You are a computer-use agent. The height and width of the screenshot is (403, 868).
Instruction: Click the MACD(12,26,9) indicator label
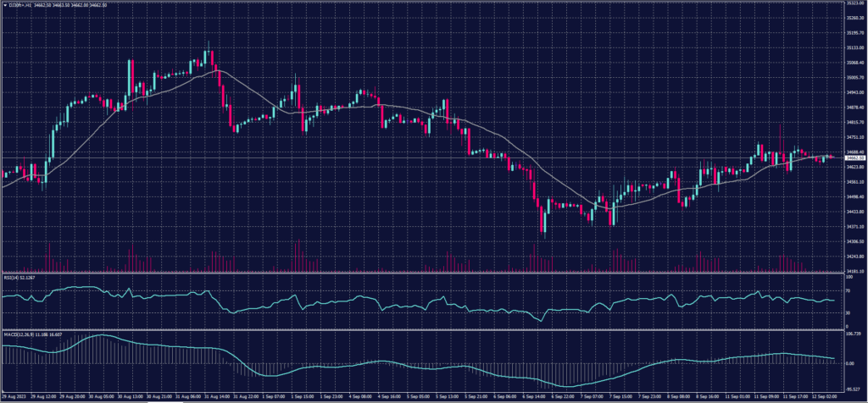[x=17, y=333]
